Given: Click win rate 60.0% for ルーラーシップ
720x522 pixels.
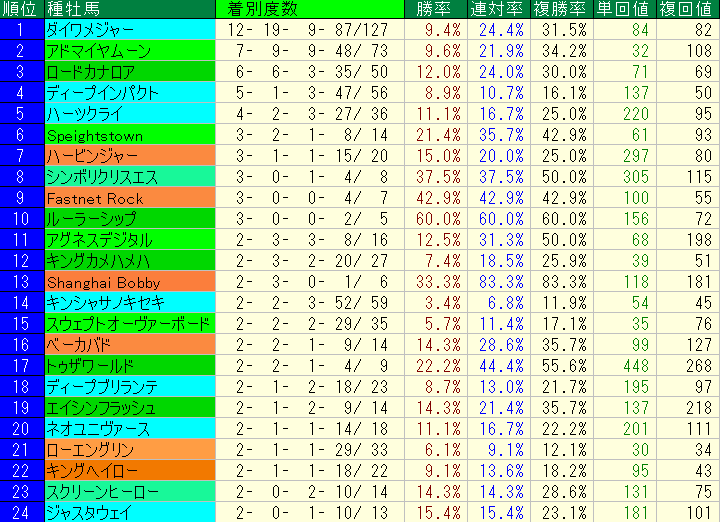Looking at the screenshot, I should tap(438, 219).
